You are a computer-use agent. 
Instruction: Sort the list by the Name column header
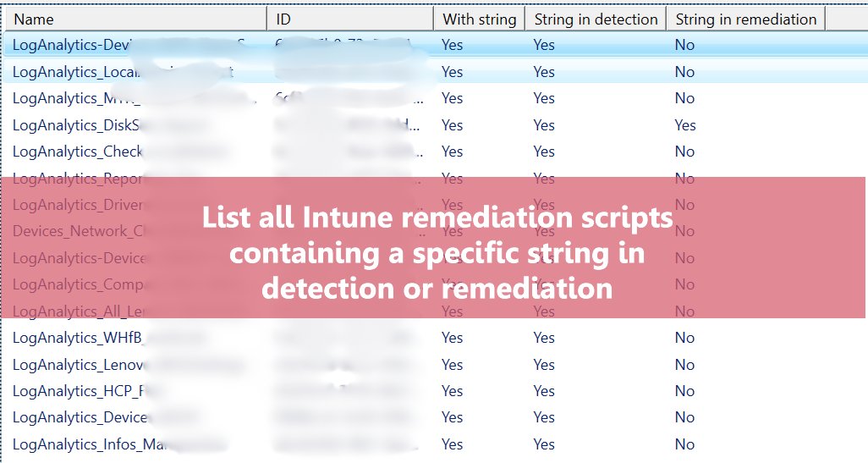tap(136, 19)
